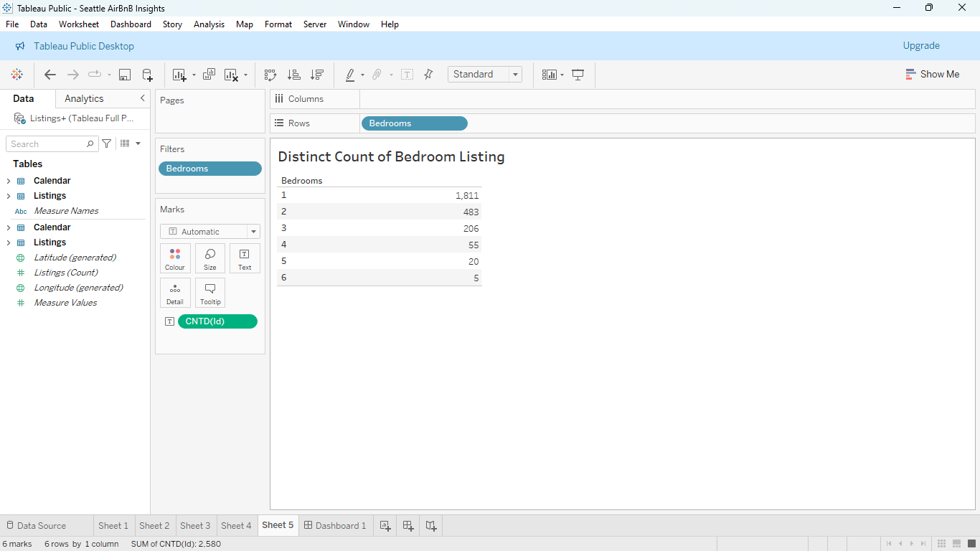Sort ascending using toolbar icon
Screen dimensions: 980x551
(x=293, y=75)
